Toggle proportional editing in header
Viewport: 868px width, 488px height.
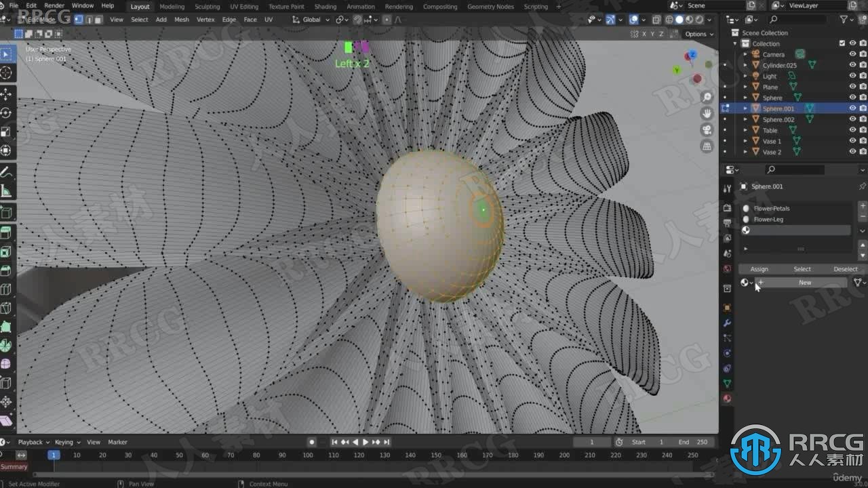(x=388, y=20)
